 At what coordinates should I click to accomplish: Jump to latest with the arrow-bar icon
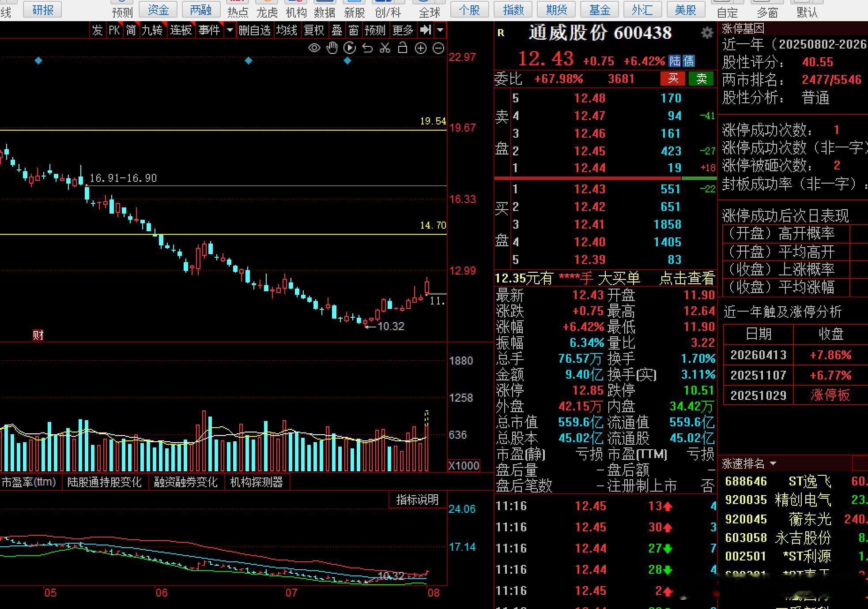[425, 30]
